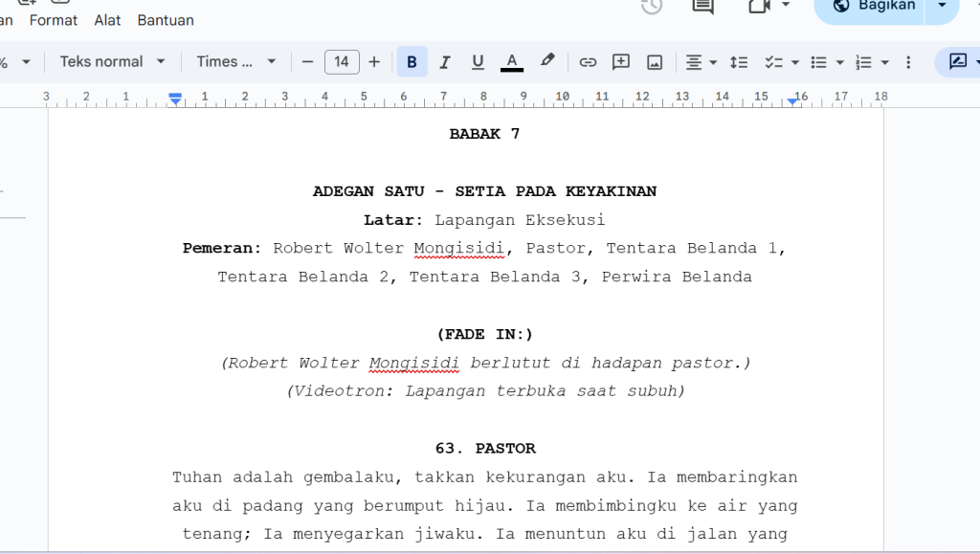Screen dimensions: 980x554
Task: Open the three-dot more options menu
Action: (908, 62)
